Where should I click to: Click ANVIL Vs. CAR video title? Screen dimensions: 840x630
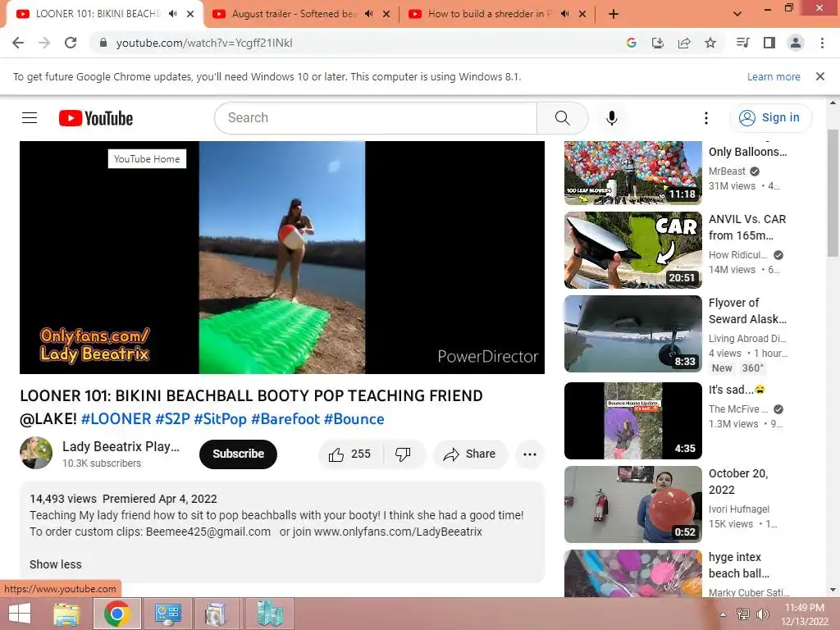pyautogui.click(x=747, y=227)
